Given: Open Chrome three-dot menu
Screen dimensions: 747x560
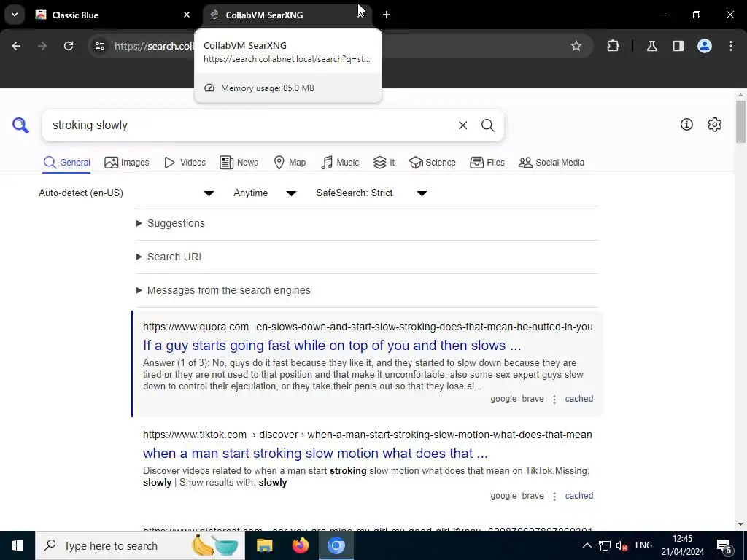Looking at the screenshot, I should 731,46.
